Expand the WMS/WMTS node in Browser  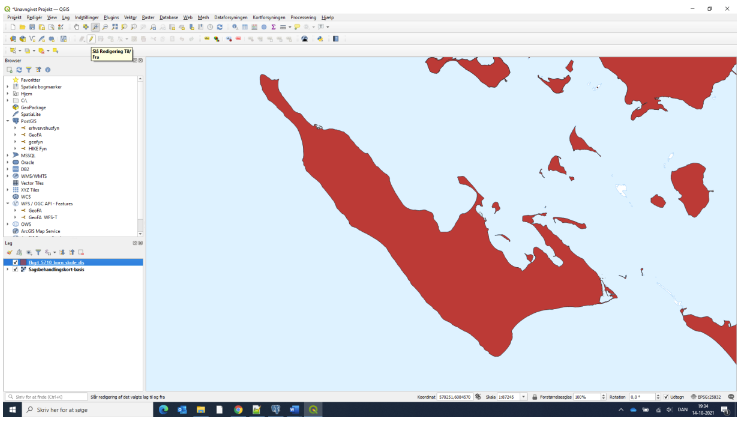point(8,176)
